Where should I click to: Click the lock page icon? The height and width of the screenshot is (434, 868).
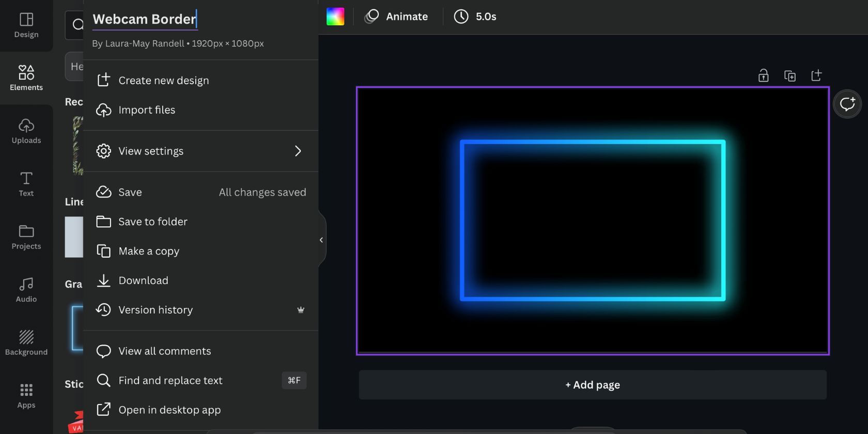coord(763,76)
